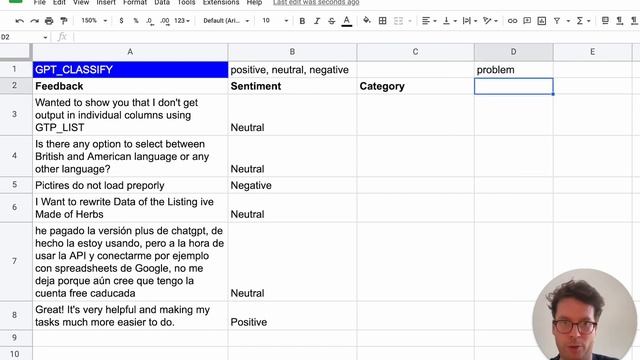This screenshot has height=360, width=640.
Task: Expand the arrow beside sigma icon
Action: click(589, 21)
